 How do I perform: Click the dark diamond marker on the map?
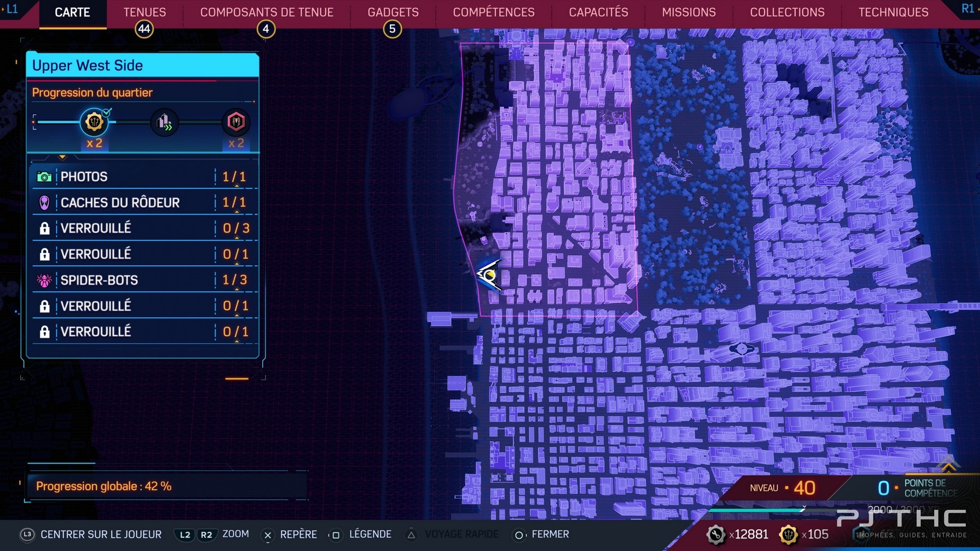[x=742, y=349]
